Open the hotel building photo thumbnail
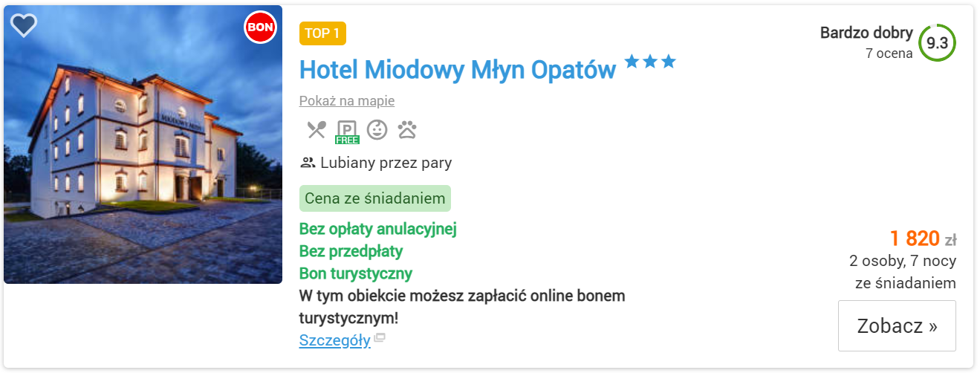This screenshot has height=373, width=980. coord(143,144)
